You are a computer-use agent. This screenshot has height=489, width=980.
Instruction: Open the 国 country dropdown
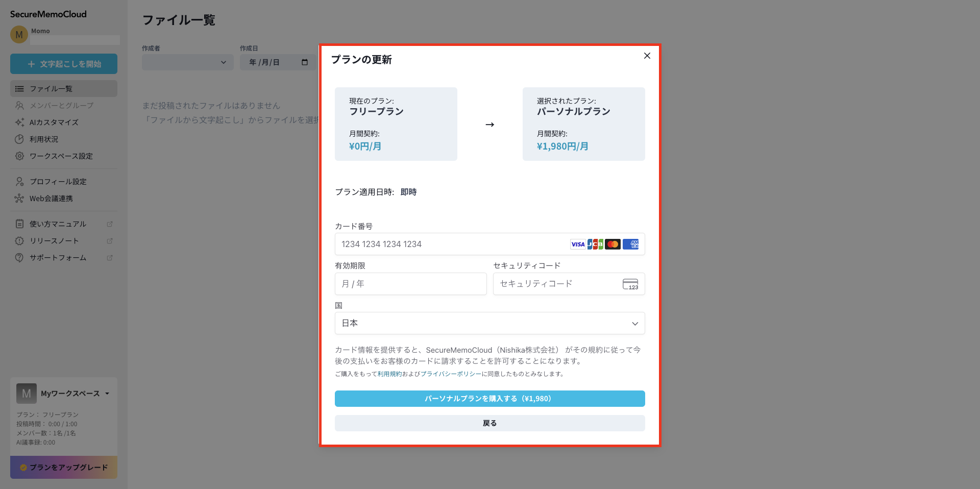click(489, 323)
